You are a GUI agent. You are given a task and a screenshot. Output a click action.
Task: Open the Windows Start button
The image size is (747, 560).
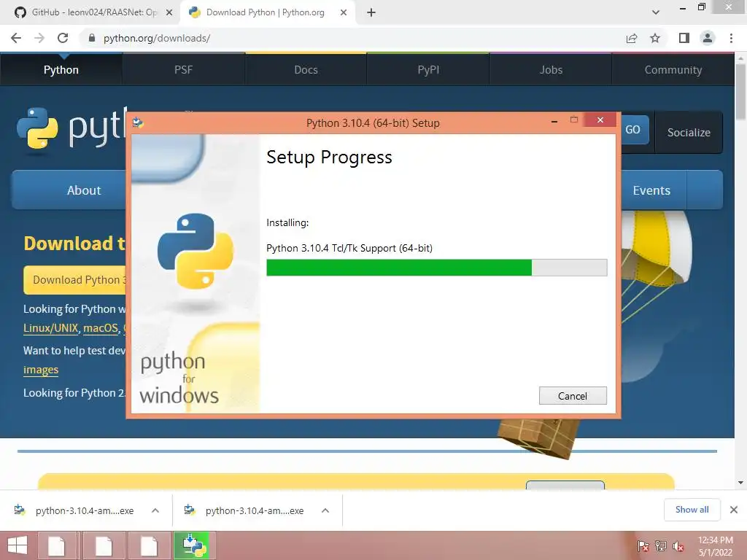coord(18,545)
